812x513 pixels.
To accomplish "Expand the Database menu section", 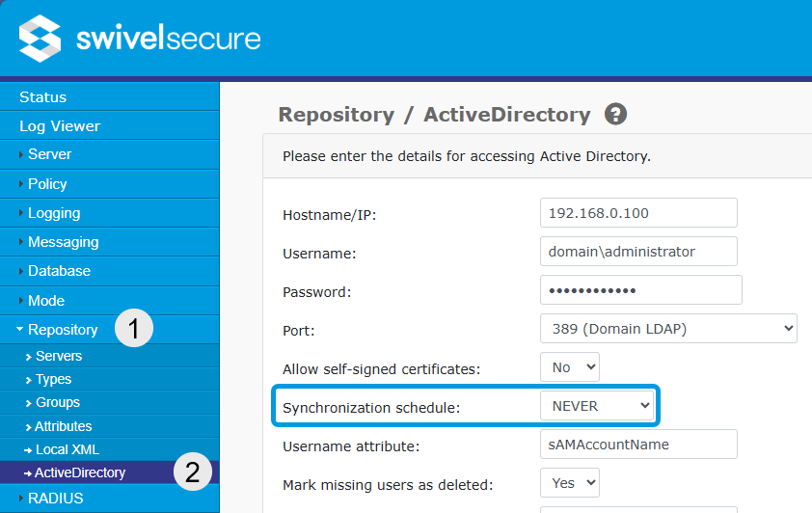I will pos(59,271).
